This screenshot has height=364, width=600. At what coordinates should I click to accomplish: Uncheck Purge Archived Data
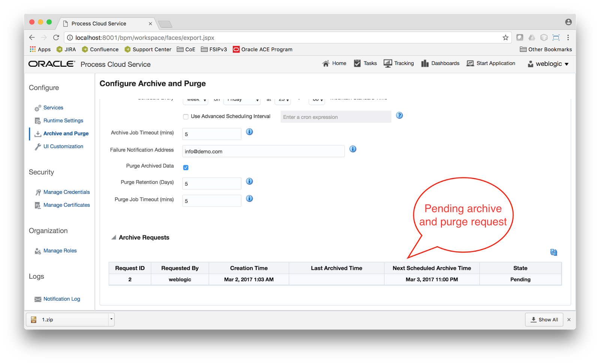[186, 167]
